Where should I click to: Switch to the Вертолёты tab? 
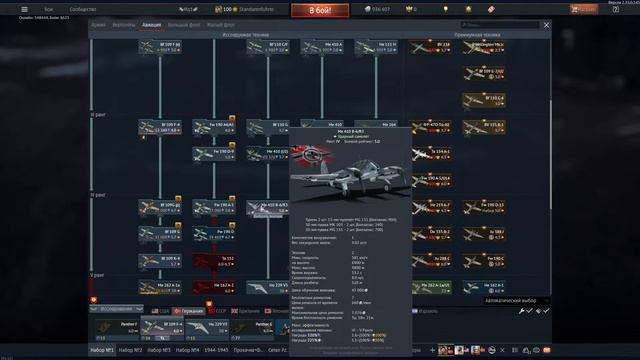tap(124, 25)
